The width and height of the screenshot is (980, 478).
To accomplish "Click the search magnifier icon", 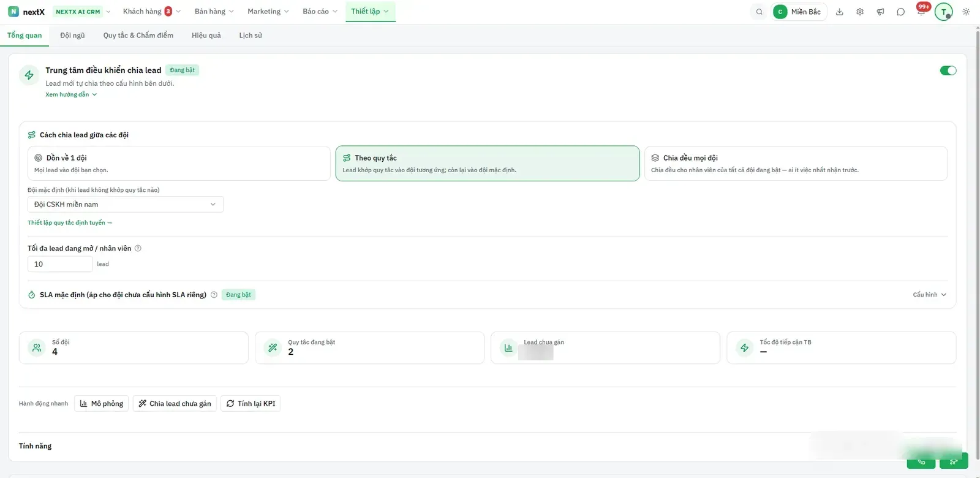I will (x=759, y=12).
